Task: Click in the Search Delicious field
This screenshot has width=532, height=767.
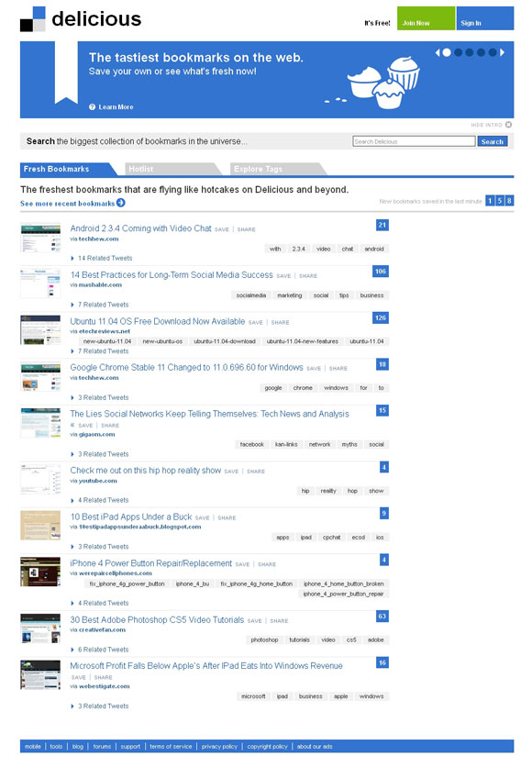Action: coord(414,141)
